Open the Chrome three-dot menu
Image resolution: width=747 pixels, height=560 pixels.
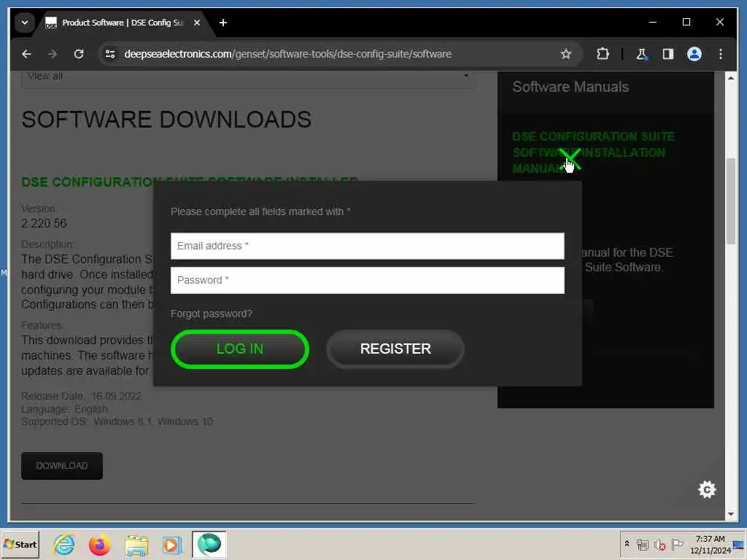(x=720, y=54)
